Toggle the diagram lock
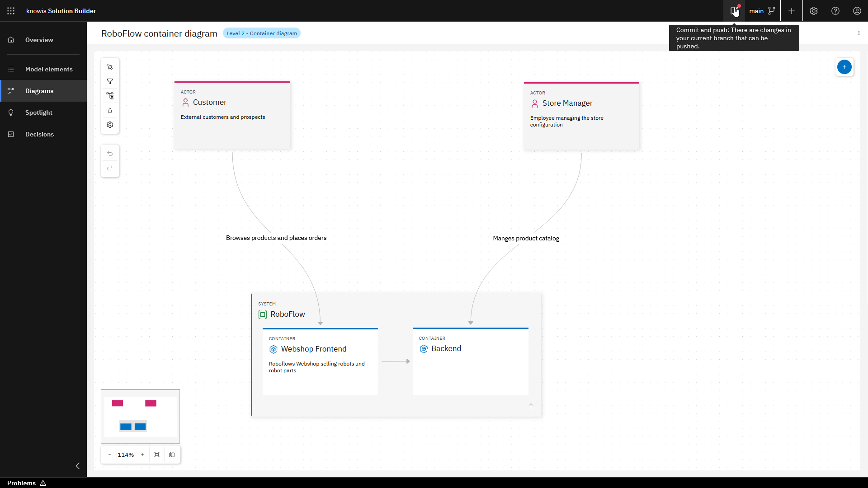This screenshot has height=488, width=868. coord(110,110)
